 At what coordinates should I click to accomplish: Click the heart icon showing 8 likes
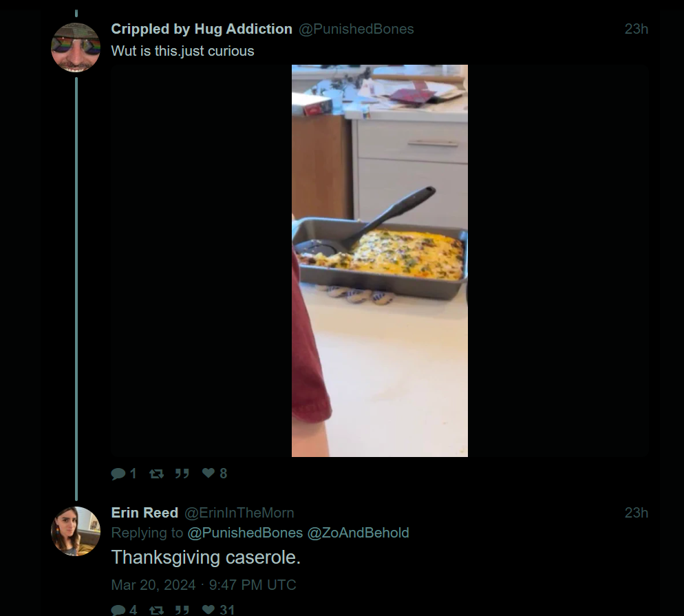209,474
